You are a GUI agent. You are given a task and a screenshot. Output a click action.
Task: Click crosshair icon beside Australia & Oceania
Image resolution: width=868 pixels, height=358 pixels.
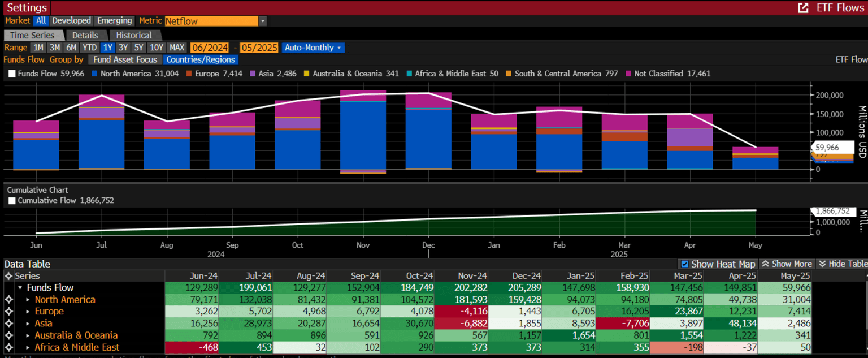click(8, 335)
